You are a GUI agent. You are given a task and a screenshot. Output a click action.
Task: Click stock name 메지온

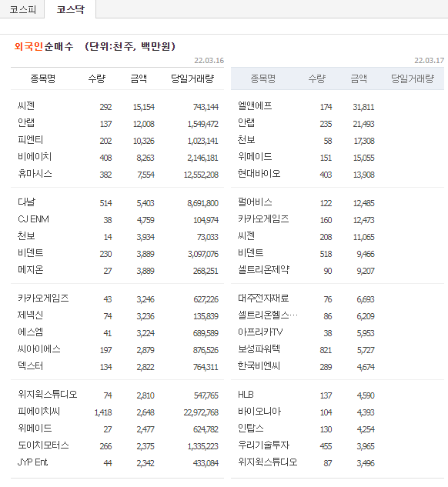[x=31, y=270]
